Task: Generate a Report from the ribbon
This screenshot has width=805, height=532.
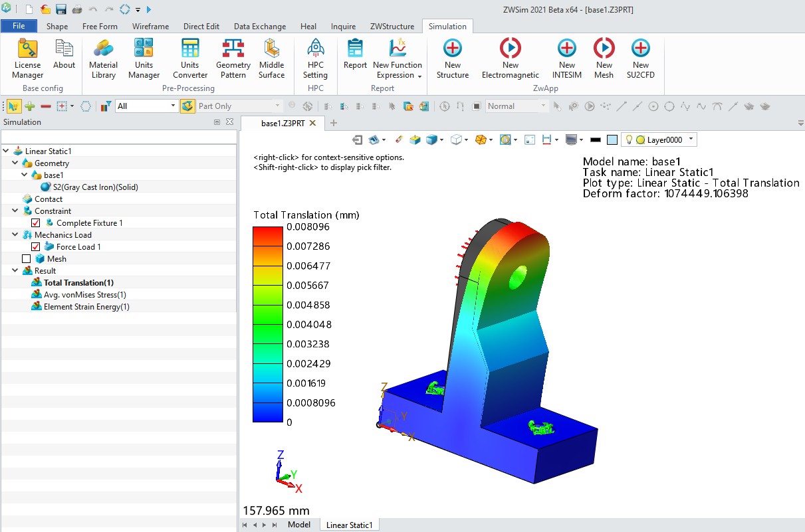Action: (x=355, y=54)
